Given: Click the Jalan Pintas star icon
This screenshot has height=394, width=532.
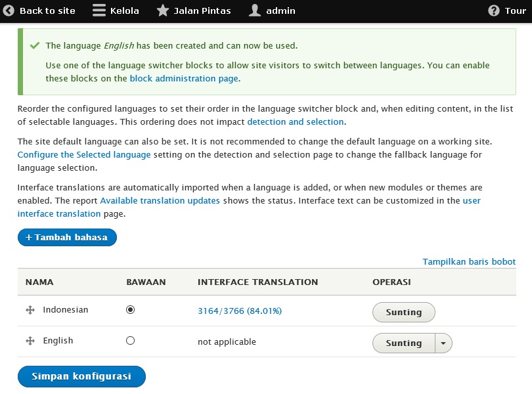Looking at the screenshot, I should pyautogui.click(x=163, y=11).
